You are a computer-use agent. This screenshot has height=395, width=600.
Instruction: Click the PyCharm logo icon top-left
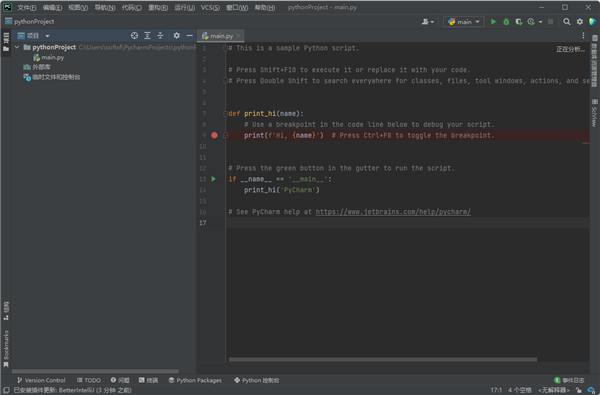7,7
